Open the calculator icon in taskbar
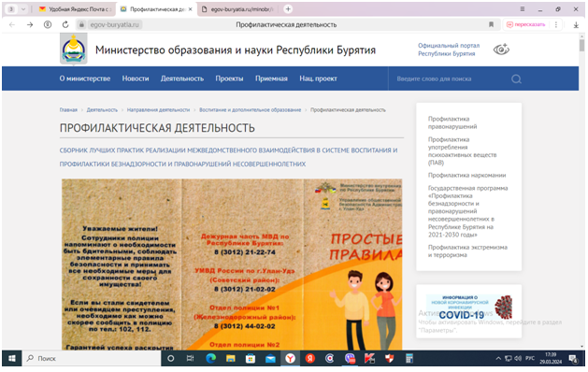Image resolution: width=588 pixels, height=372 pixels. (409, 359)
